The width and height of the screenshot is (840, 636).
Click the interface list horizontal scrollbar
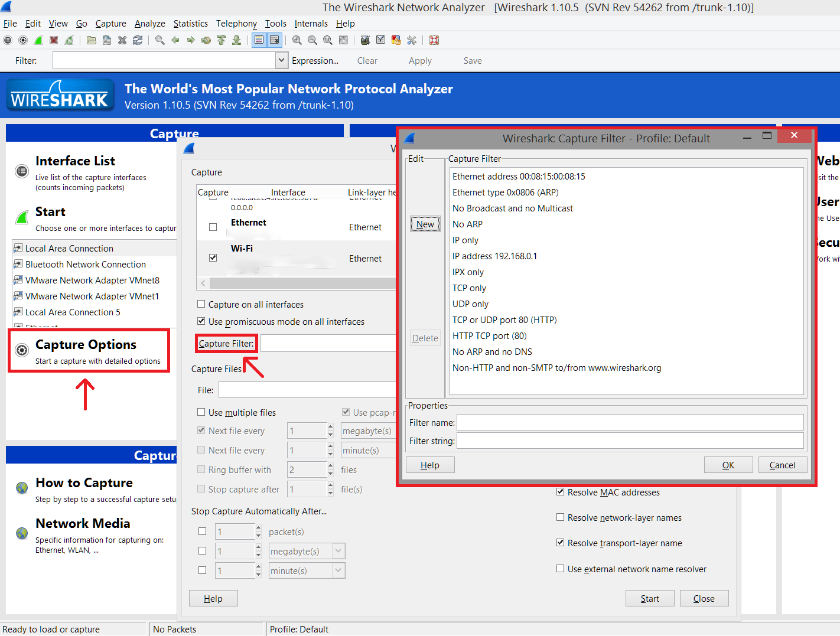[301, 283]
